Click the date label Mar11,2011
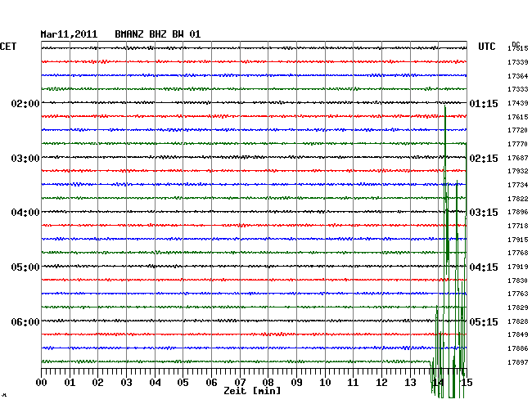This screenshot has height=404, width=532. 69,34
